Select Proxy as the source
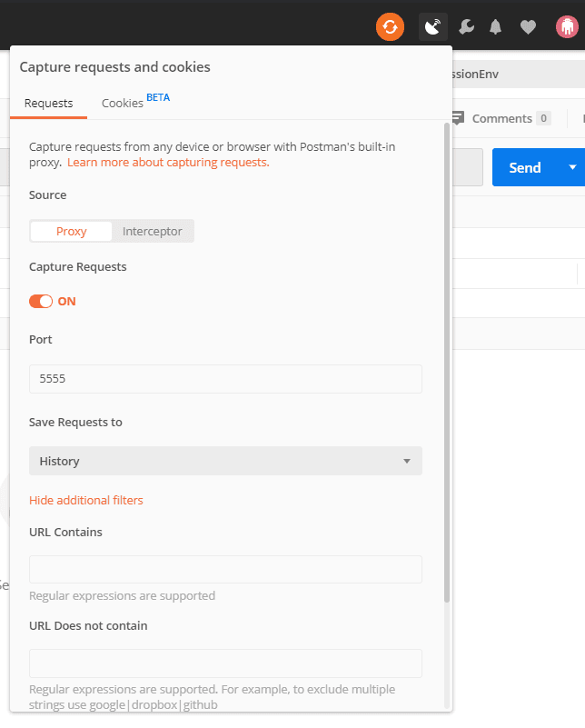Viewport: 585px width, 728px height. [x=71, y=231]
